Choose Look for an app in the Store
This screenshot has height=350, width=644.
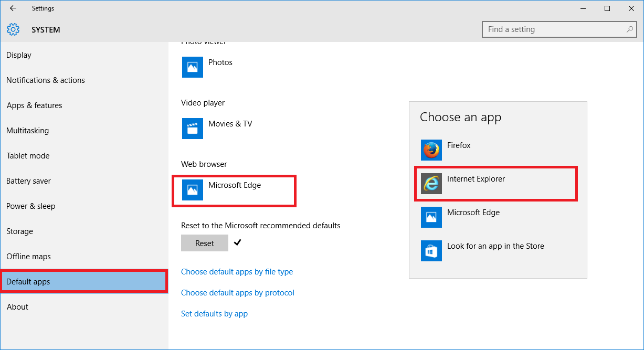[495, 246]
